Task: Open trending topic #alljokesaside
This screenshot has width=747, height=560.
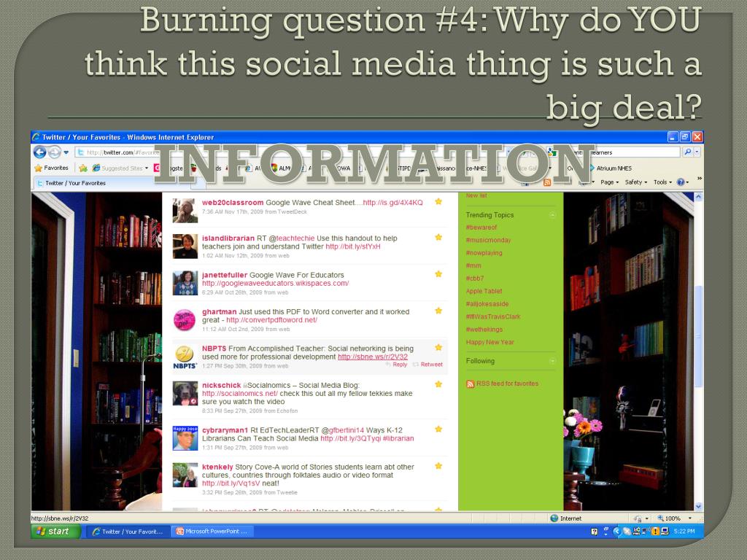Action: pos(487,304)
